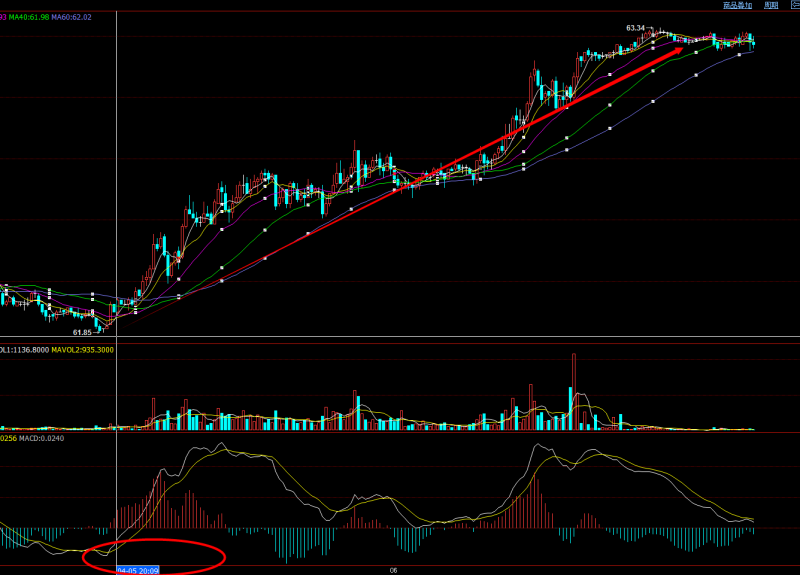Click the white vertical crosshair line
This screenshot has height=575, width=800.
pos(118,200)
